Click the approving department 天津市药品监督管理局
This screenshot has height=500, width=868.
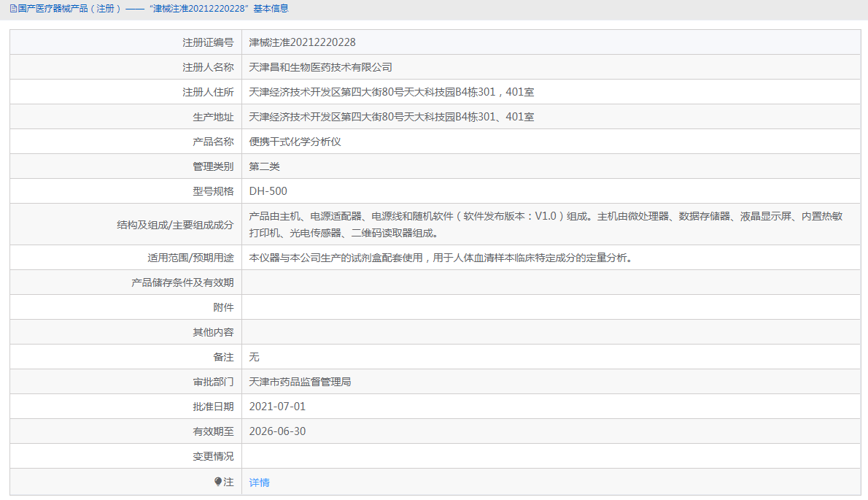click(x=300, y=382)
